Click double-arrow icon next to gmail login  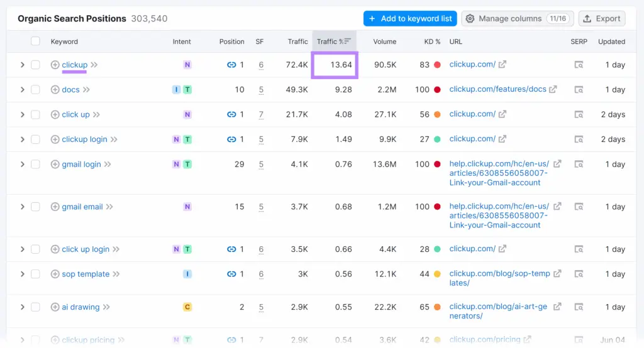click(x=108, y=164)
